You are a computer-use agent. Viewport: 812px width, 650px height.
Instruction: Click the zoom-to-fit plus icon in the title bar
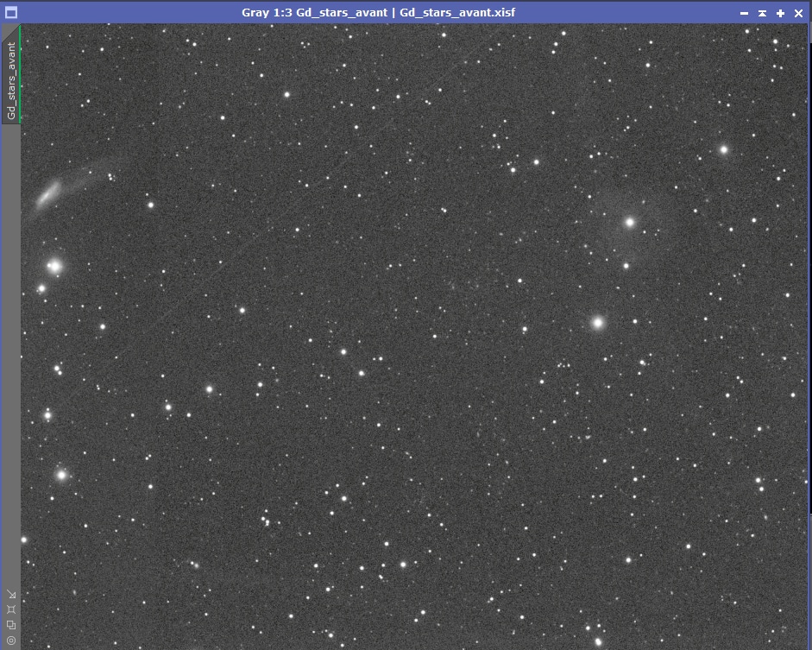[x=780, y=13]
